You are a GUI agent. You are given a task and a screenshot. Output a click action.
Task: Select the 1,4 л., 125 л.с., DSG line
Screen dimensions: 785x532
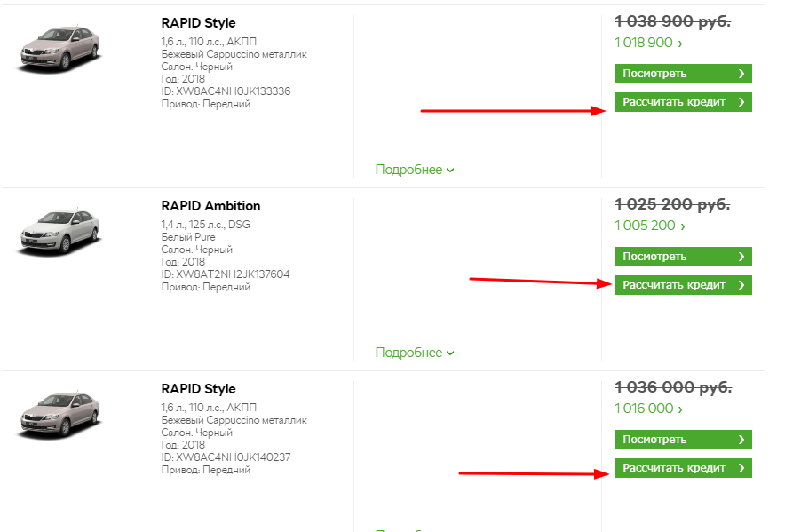(x=205, y=225)
